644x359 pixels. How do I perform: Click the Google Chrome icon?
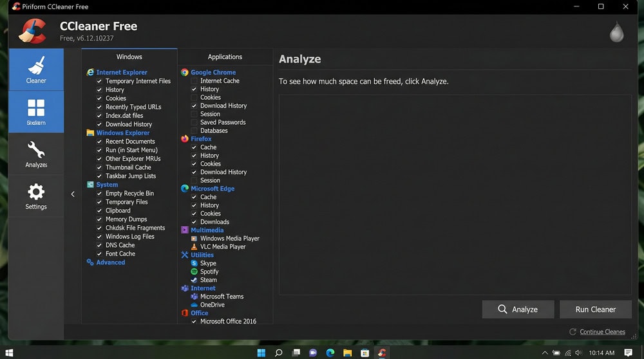[185, 72]
